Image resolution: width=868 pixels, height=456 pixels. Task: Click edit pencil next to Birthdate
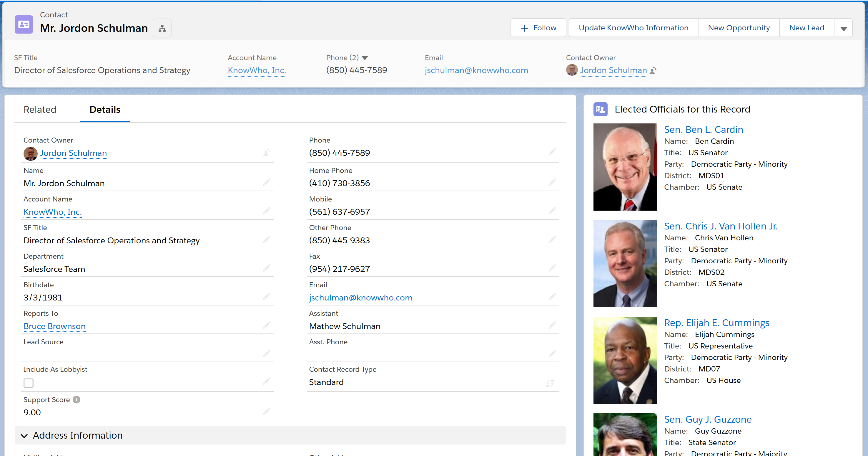(x=267, y=297)
